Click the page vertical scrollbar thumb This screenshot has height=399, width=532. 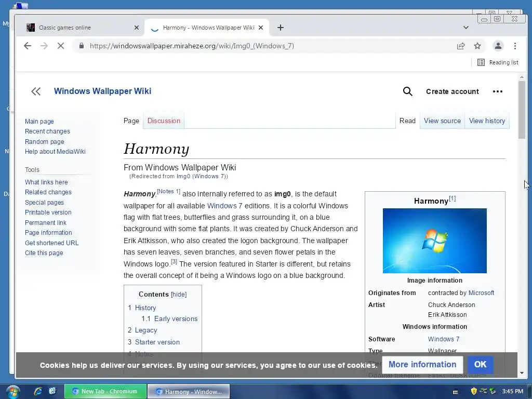point(522,109)
